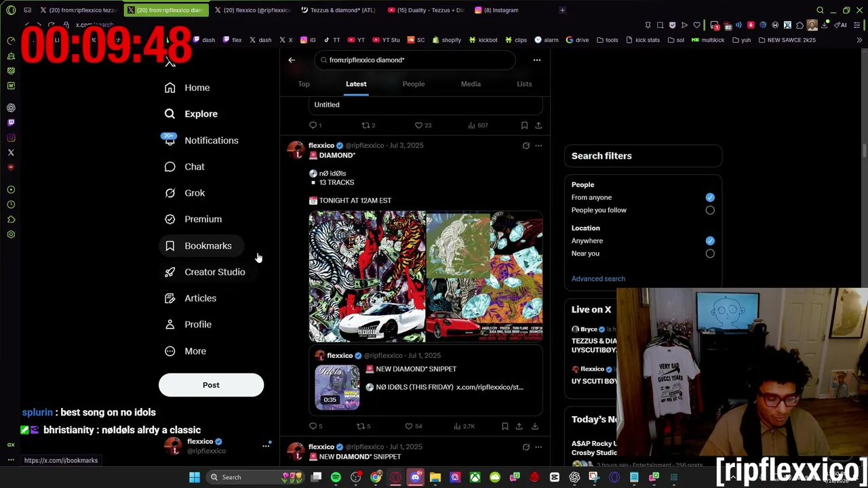Open More options in X sidebar
The height and width of the screenshot is (488, 868).
(186, 351)
